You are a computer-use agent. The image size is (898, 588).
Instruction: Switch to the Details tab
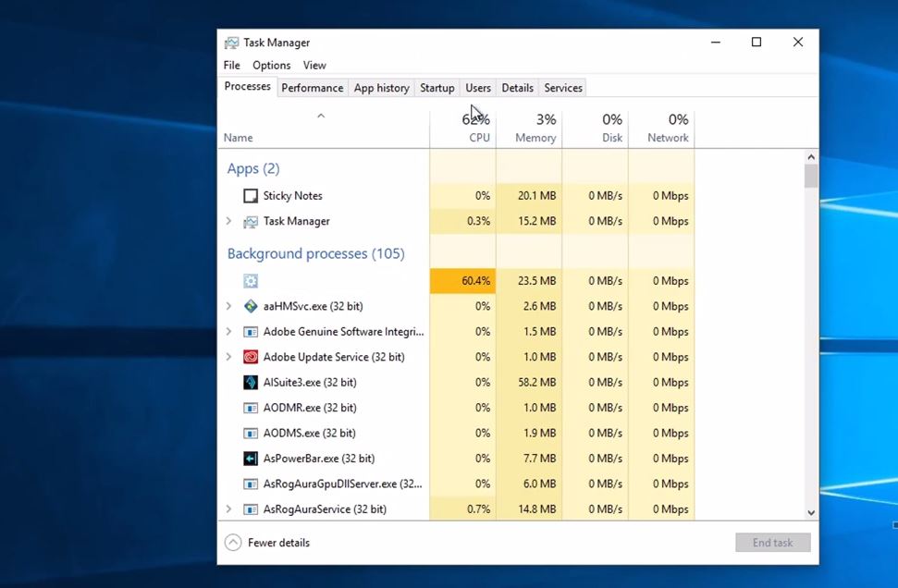(x=517, y=88)
